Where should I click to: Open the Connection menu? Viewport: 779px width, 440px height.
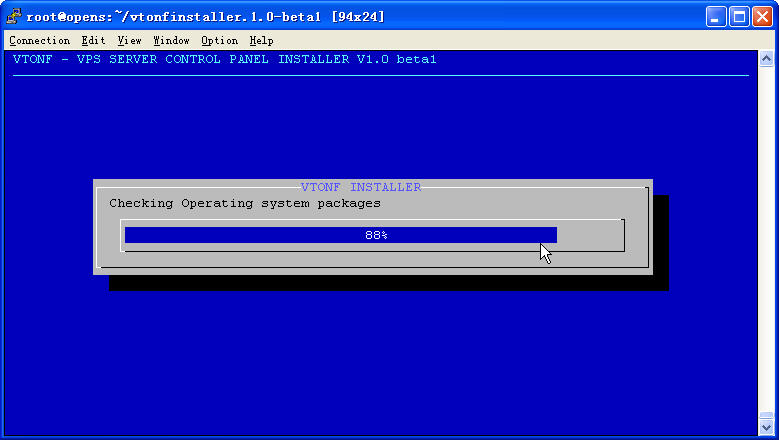(x=39, y=41)
